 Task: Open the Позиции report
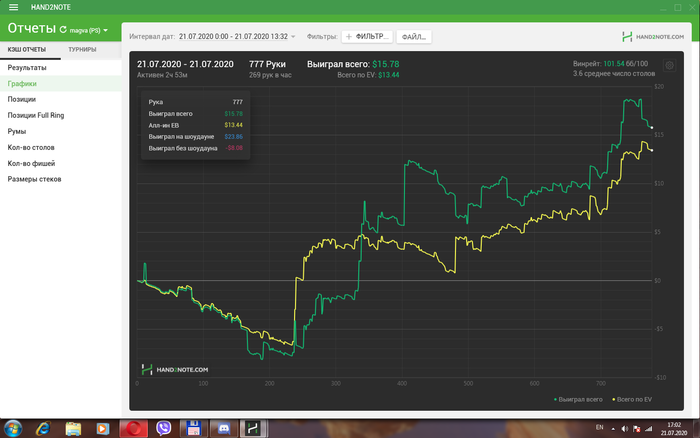click(x=61, y=99)
